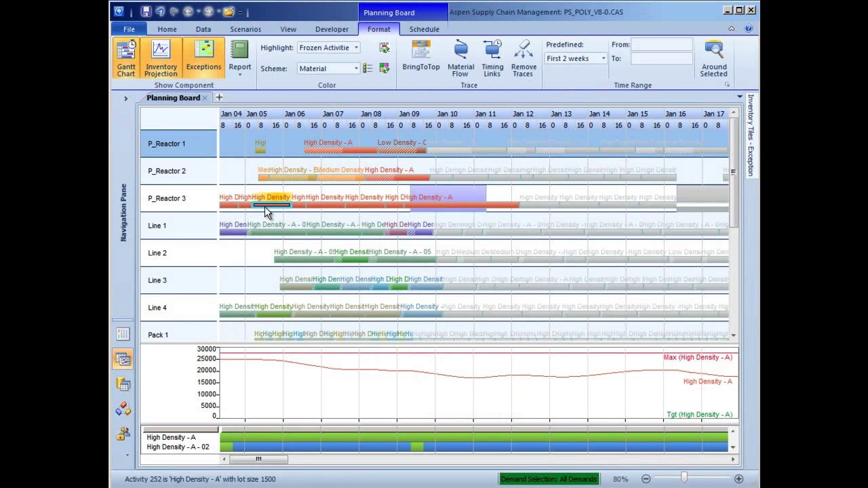This screenshot has width=868, height=488.
Task: Click the zoom slider handle
Action: coord(684,479)
